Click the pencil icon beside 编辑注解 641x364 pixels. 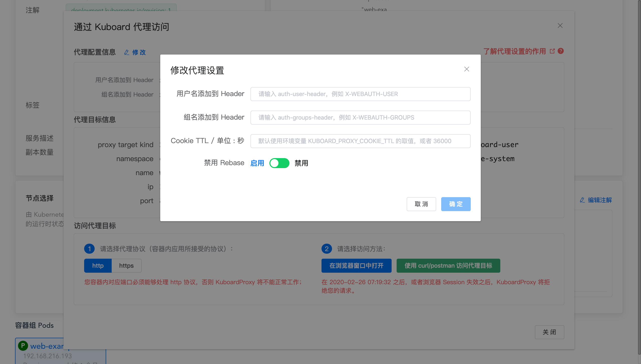click(582, 200)
